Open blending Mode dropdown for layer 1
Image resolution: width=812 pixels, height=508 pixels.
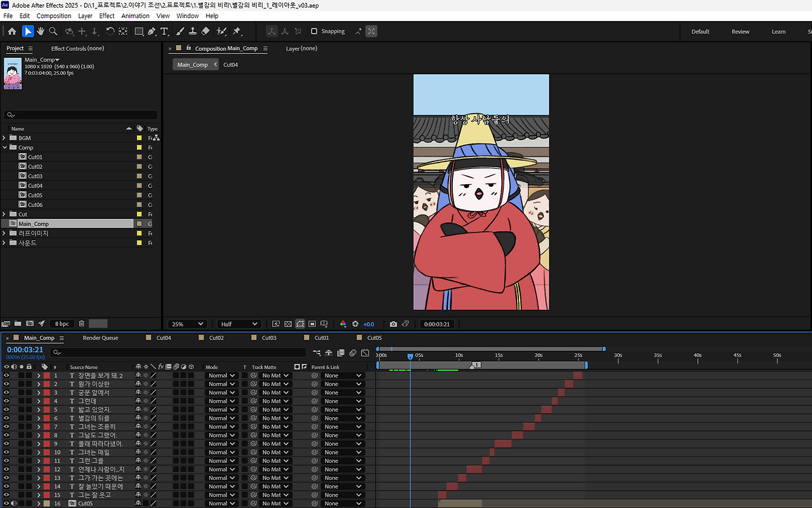pyautogui.click(x=221, y=375)
